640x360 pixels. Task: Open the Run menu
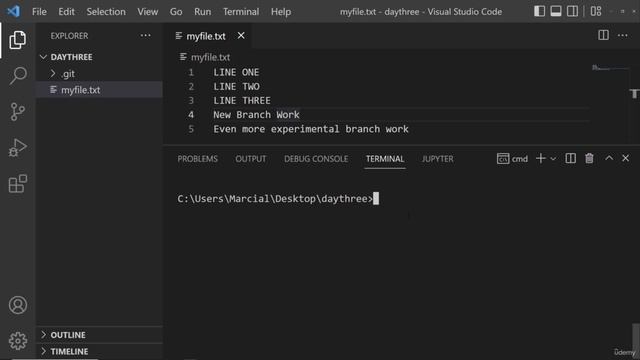pos(202,11)
